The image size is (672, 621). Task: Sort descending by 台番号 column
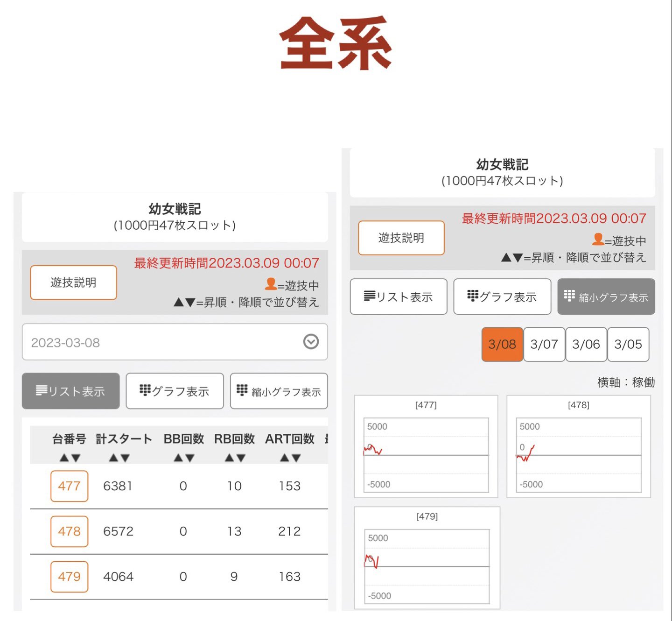click(x=76, y=458)
